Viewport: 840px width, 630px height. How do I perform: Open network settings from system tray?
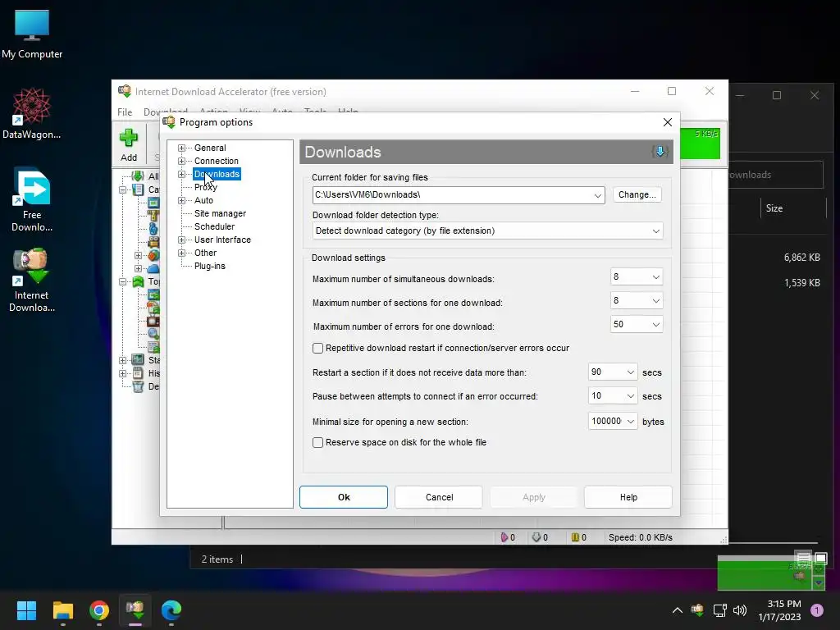pos(719,609)
